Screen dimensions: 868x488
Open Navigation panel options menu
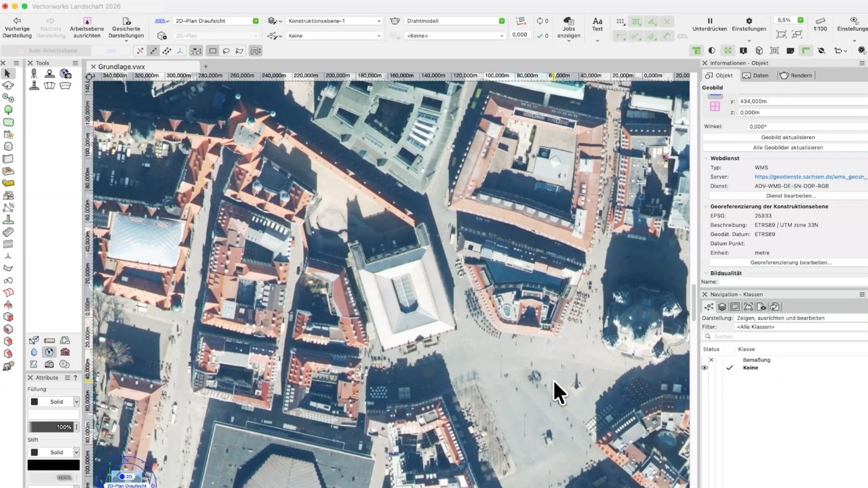click(863, 294)
